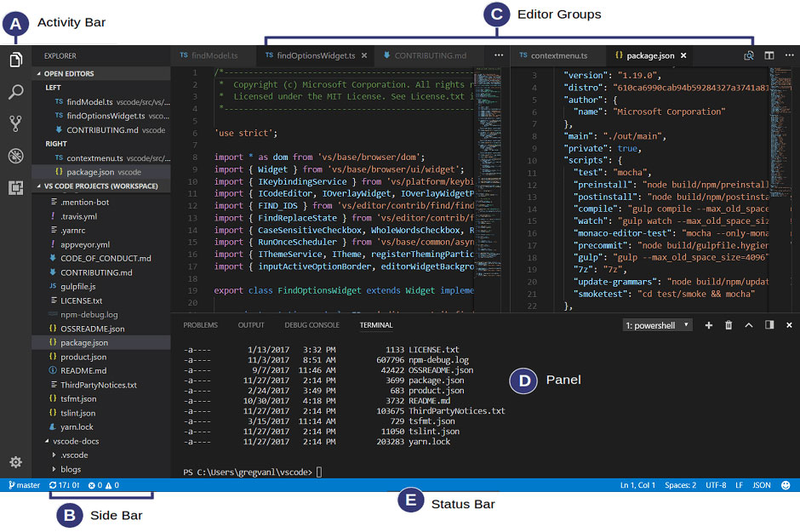Image resolution: width=800 pixels, height=532 pixels.
Task: Open Settings via the gear icon
Action: (14, 462)
